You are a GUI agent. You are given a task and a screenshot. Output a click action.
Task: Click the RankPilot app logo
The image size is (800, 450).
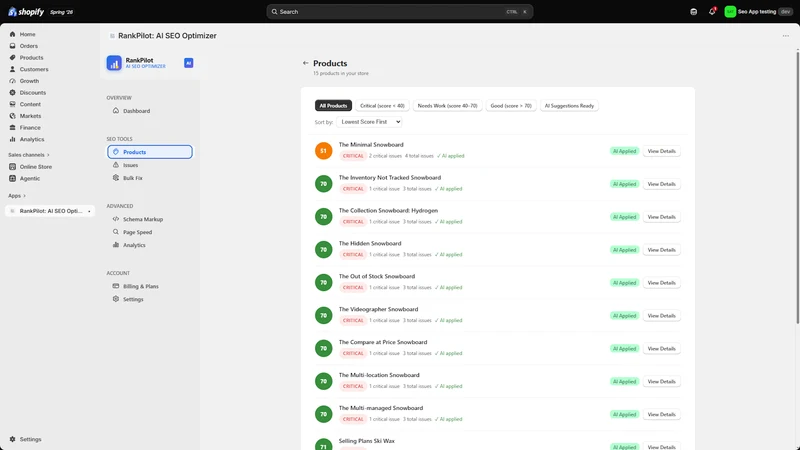click(x=114, y=63)
